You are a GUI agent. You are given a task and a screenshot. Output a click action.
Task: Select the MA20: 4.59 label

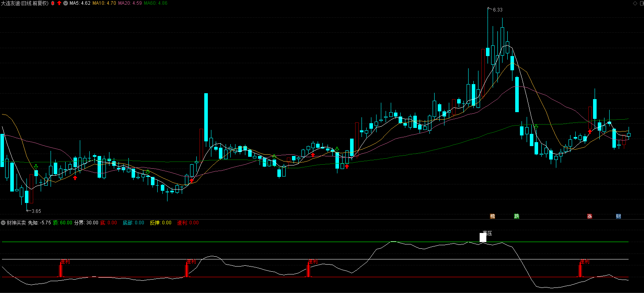[x=130, y=3]
